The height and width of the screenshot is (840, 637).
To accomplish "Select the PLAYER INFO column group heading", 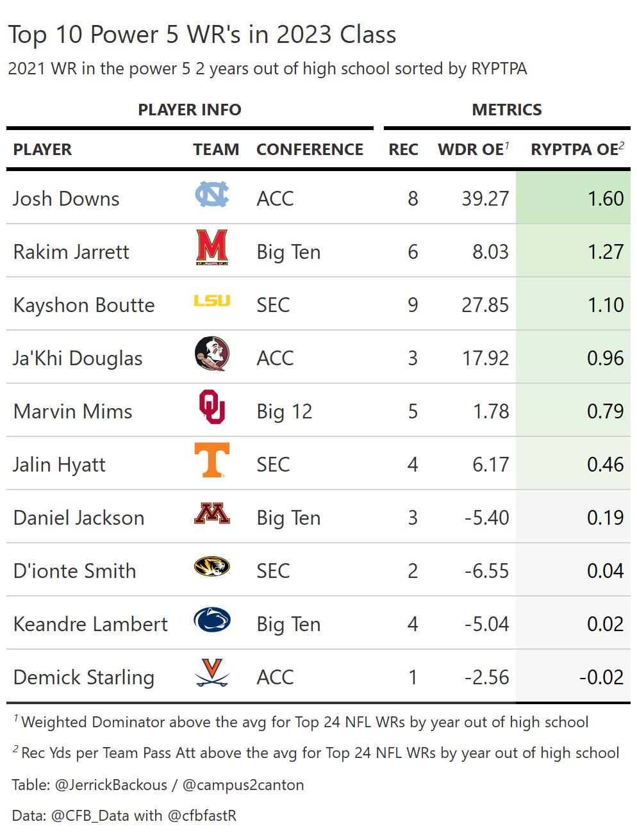I will pyautogui.click(x=190, y=110).
